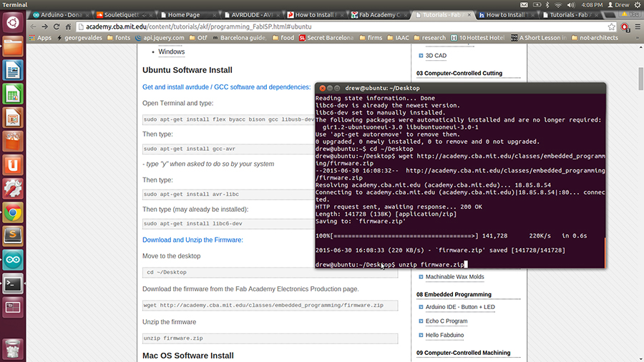
Task: Open Chrome home page button
Action: coord(68,26)
